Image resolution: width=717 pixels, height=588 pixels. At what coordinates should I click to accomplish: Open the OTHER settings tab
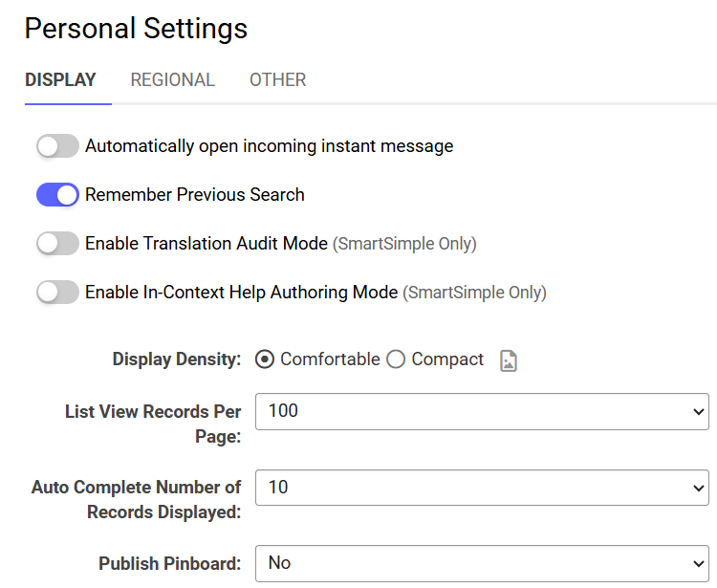coord(277,80)
